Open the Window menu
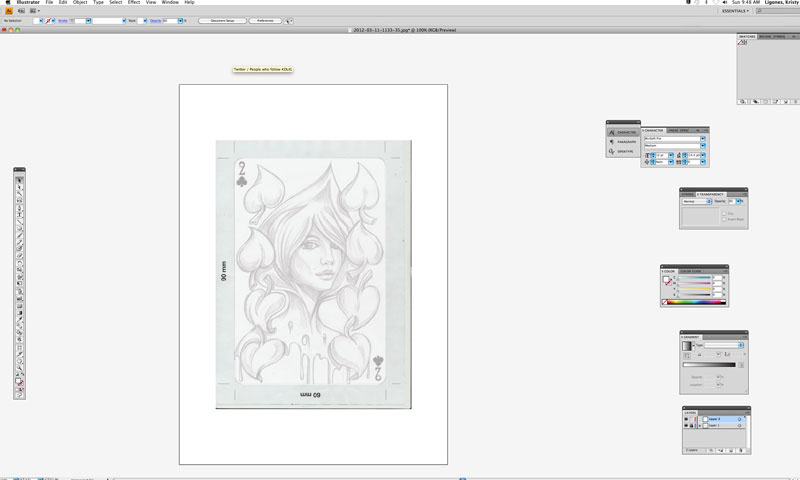 pos(170,3)
